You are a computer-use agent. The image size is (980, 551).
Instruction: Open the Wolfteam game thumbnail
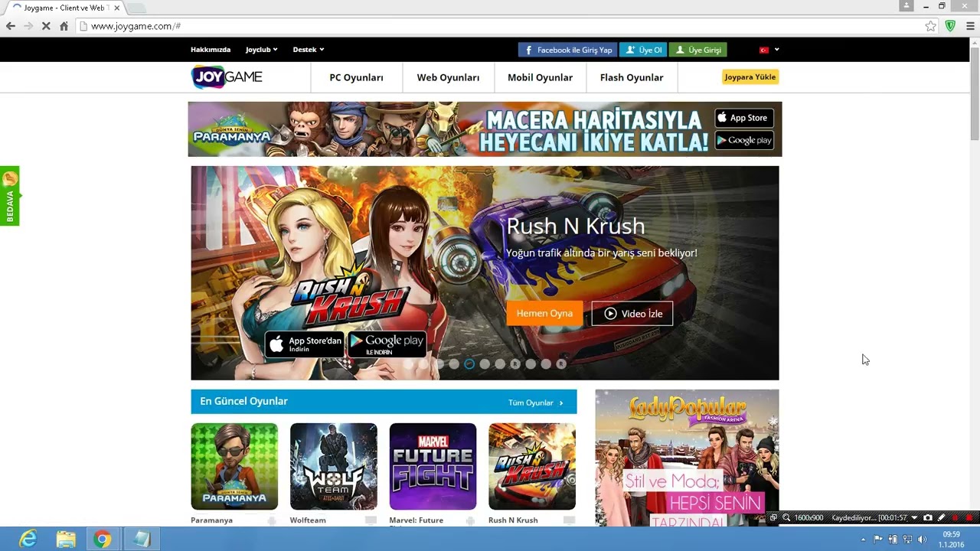coord(334,466)
